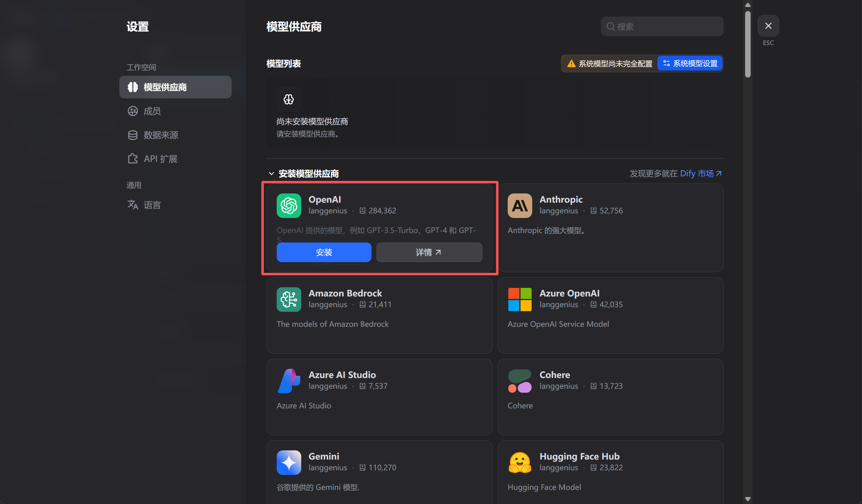Click the arrow icon beside Dify 市场
Viewport: 862px width, 504px height.
[x=718, y=174]
